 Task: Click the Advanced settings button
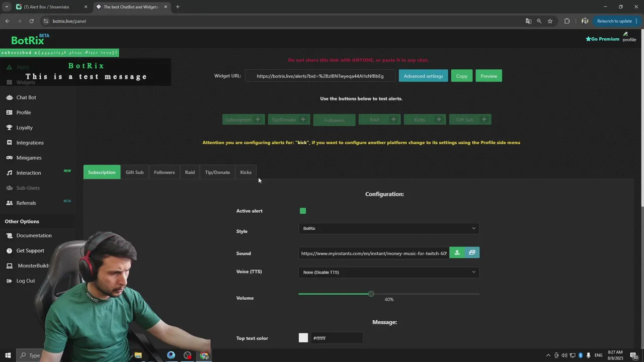423,76
